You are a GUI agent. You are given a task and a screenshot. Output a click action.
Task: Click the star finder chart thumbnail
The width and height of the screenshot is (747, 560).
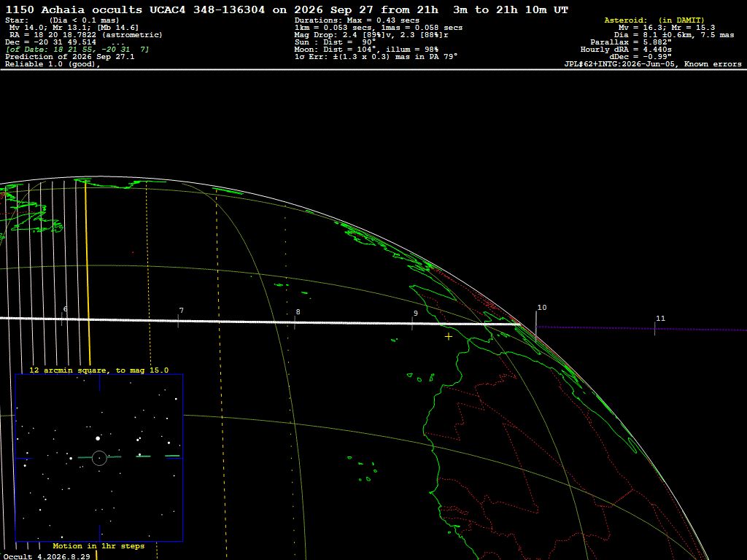[x=99, y=458]
